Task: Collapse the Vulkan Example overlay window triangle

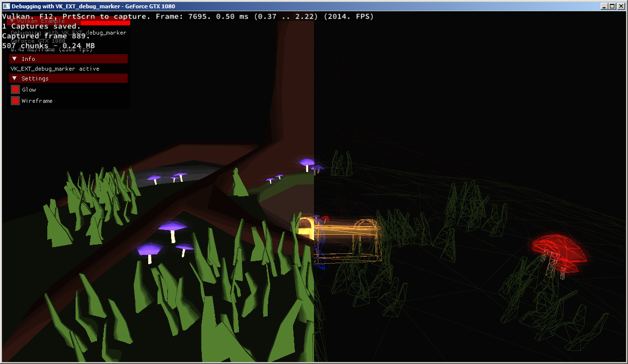Action: (12, 21)
